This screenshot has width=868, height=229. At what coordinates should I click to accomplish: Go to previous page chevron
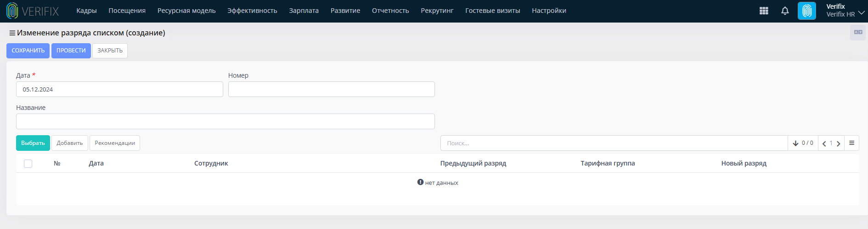tap(824, 143)
